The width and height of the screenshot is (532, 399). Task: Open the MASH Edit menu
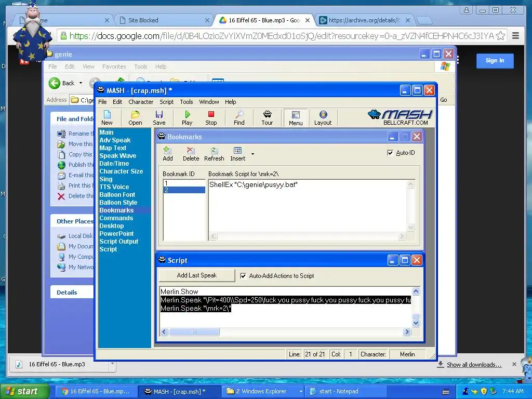tap(117, 102)
